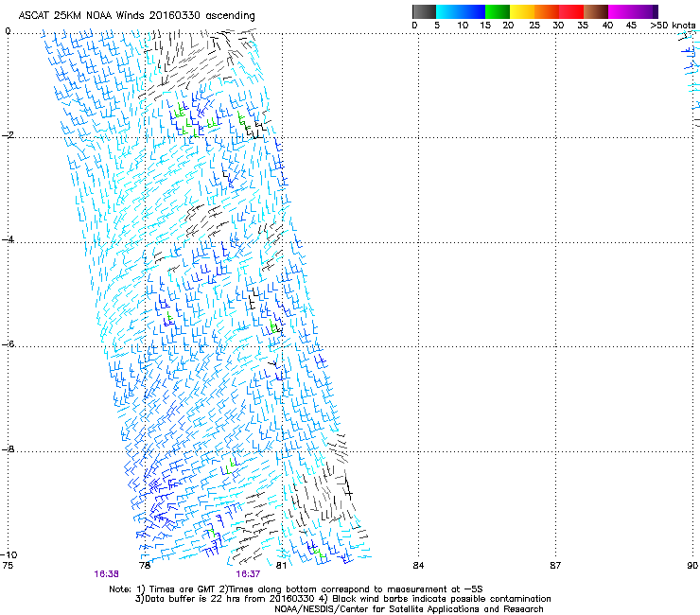
Task: Click the latitude label -10
Action: 9,554
